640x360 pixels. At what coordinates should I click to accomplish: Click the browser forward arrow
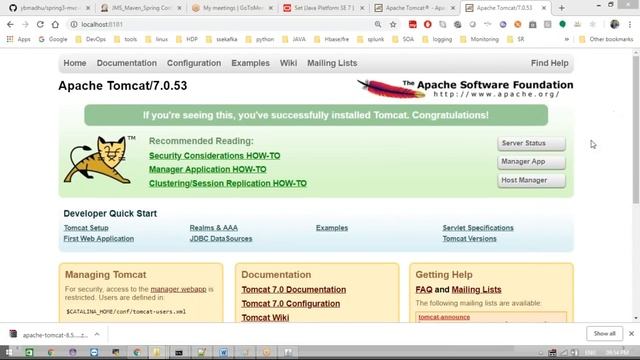pos(25,24)
